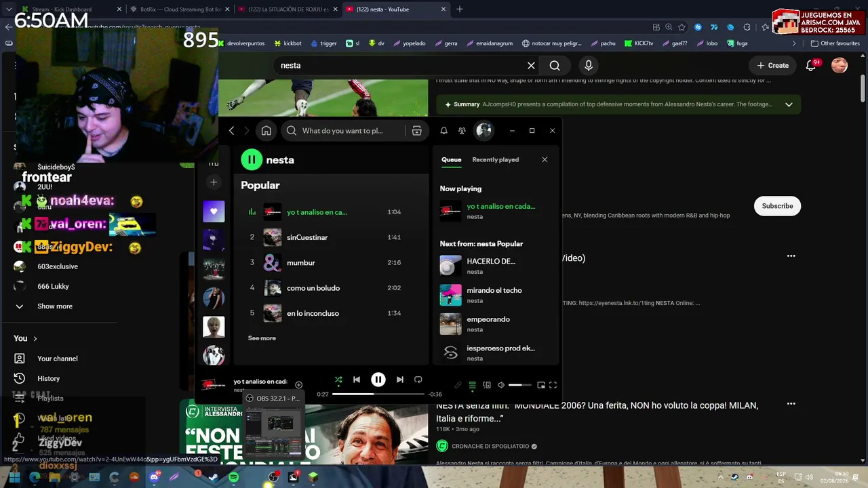868x488 pixels.
Task: Open a new browser tab
Action: [460, 9]
